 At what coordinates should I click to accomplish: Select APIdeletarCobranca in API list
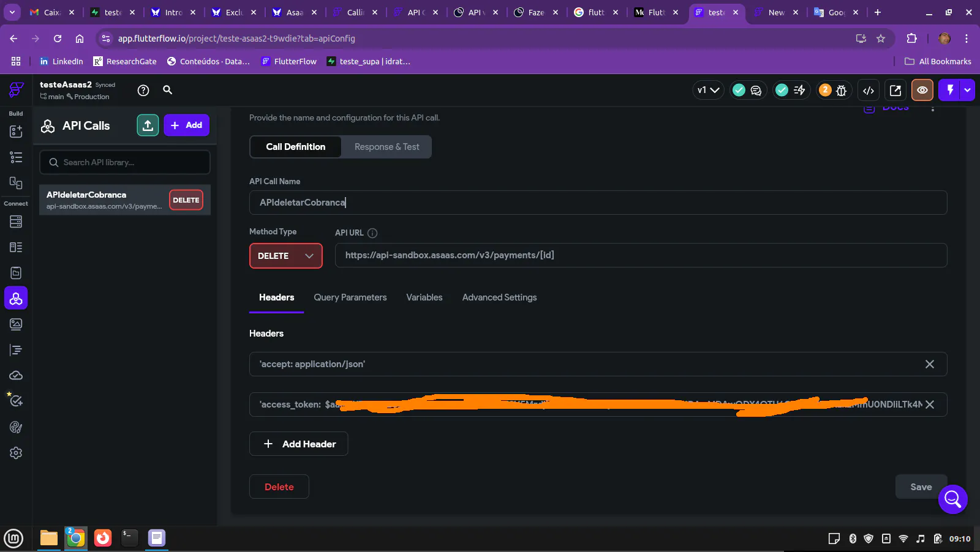click(x=125, y=200)
